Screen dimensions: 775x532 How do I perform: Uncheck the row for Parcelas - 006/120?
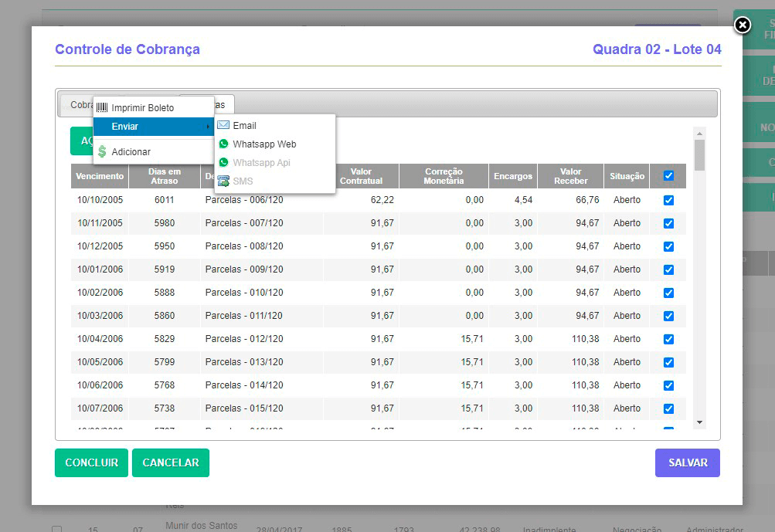point(668,200)
